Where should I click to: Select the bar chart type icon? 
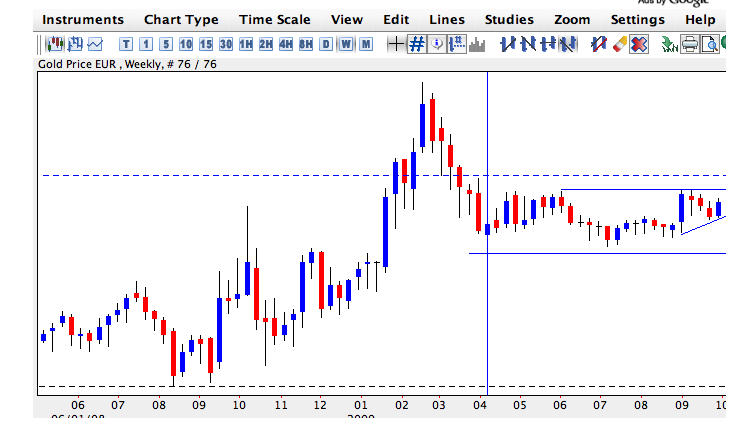(75, 43)
